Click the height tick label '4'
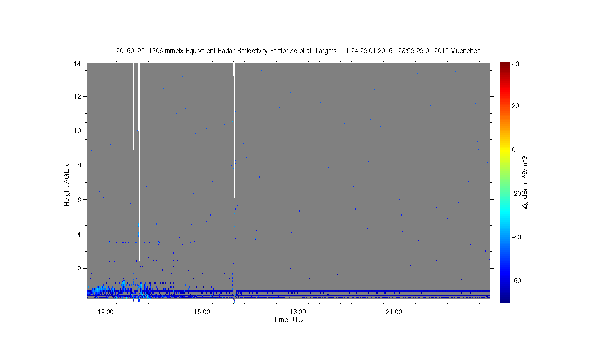 pos(79,234)
